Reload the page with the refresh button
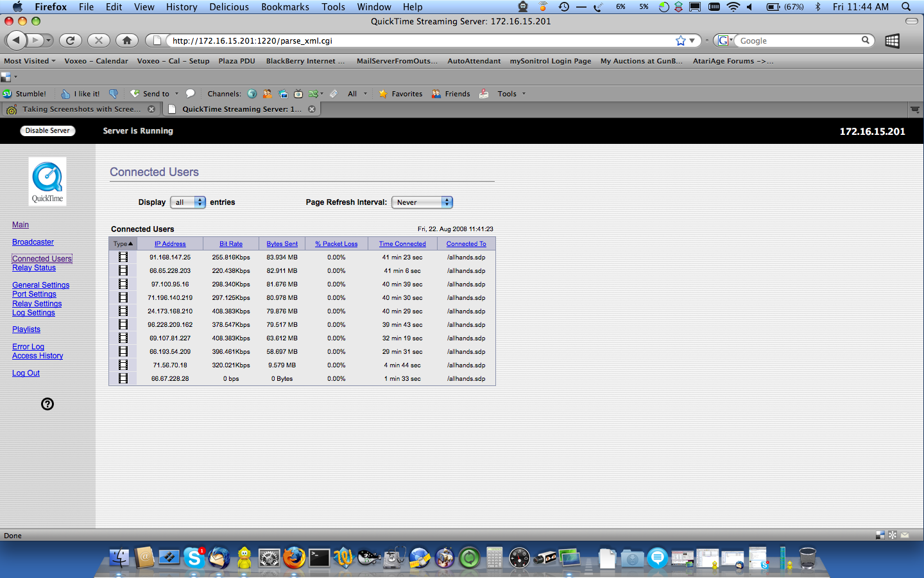Image resolution: width=924 pixels, height=578 pixels. tap(71, 40)
